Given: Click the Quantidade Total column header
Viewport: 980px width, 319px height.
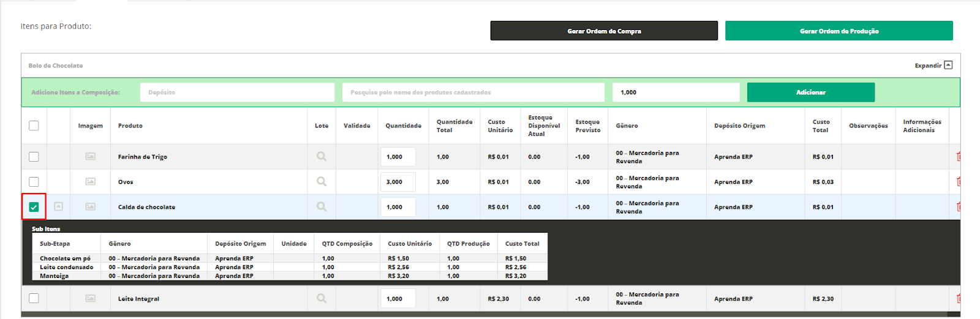Looking at the screenshot, I should point(454,126).
